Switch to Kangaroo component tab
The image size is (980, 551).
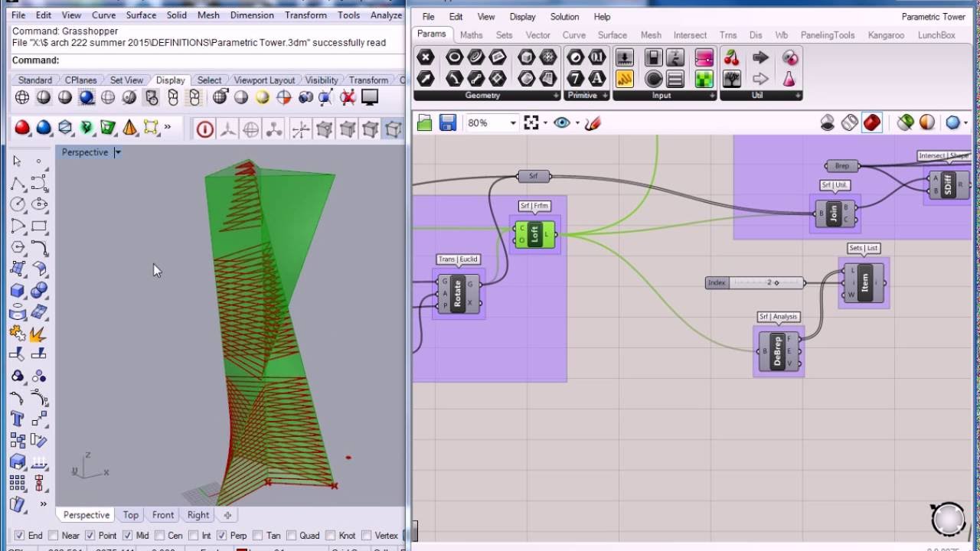pyautogui.click(x=886, y=35)
